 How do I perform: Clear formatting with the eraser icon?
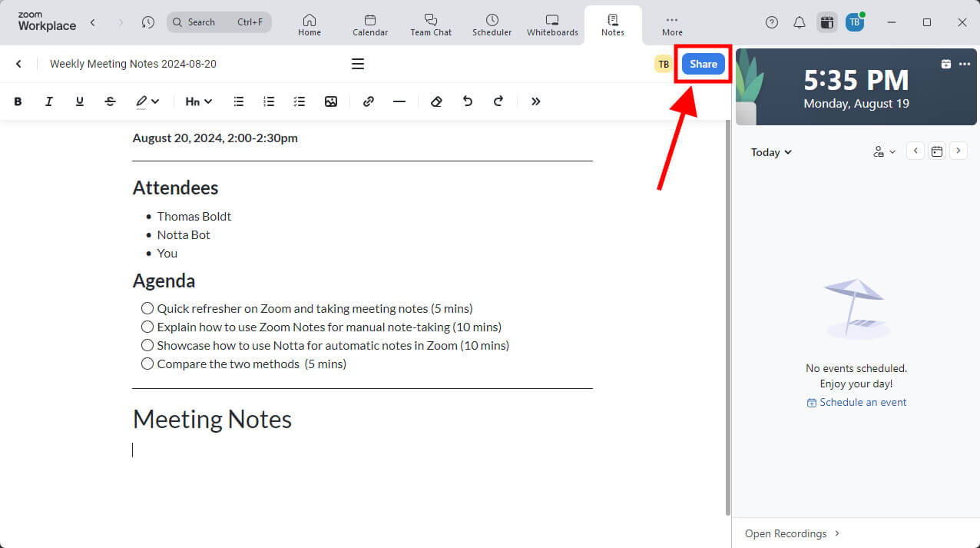[x=436, y=101]
